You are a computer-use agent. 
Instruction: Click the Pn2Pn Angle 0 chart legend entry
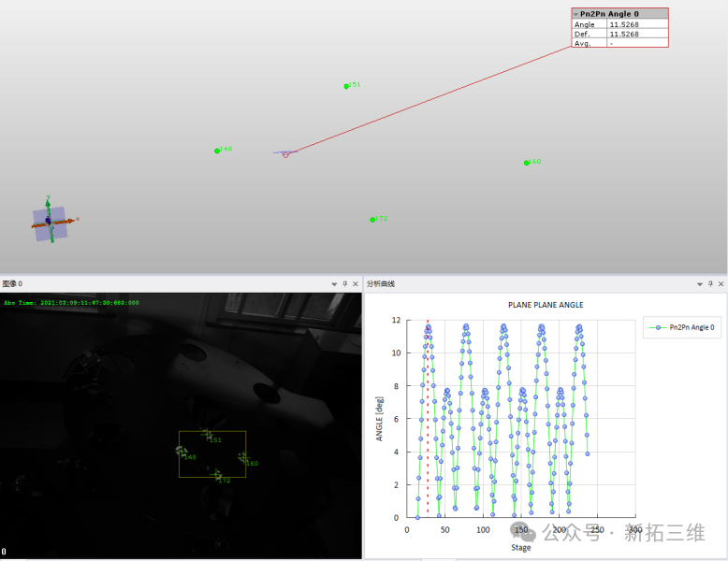[x=682, y=327]
